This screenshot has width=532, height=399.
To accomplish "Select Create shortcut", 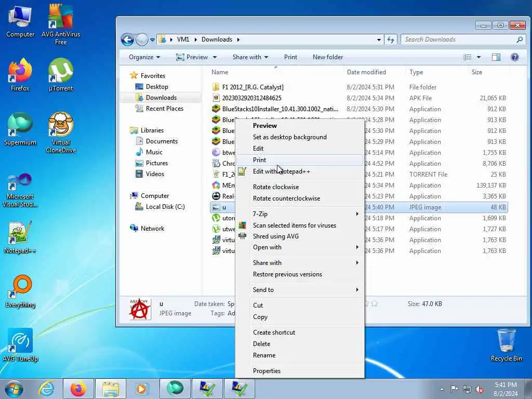I will [300, 332].
